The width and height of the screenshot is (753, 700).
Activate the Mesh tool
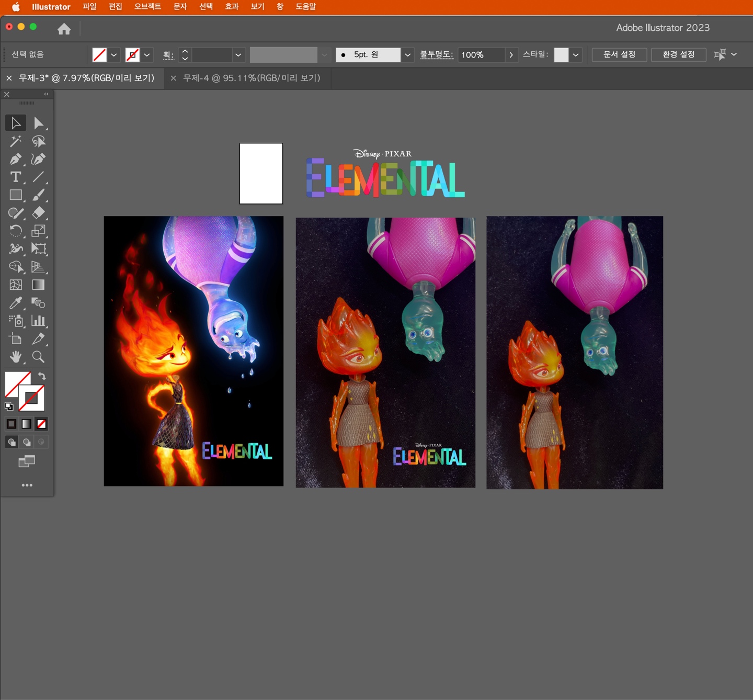16,285
